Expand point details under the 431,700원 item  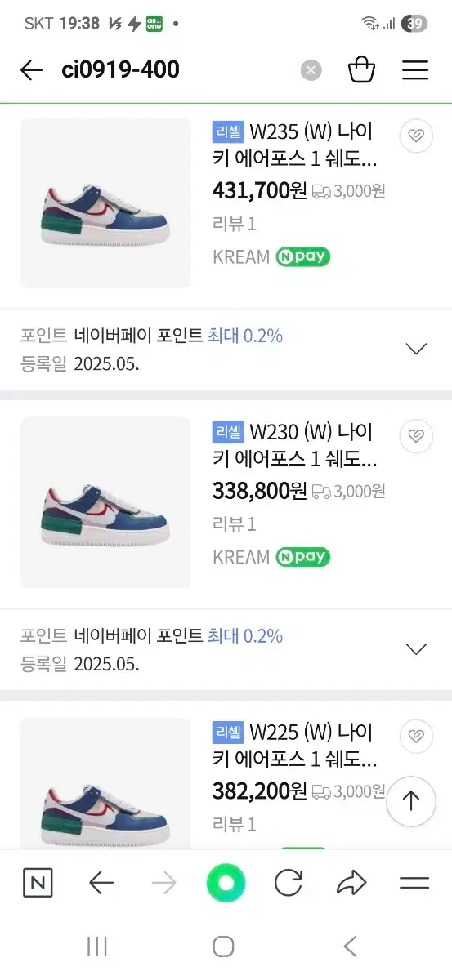417,350
